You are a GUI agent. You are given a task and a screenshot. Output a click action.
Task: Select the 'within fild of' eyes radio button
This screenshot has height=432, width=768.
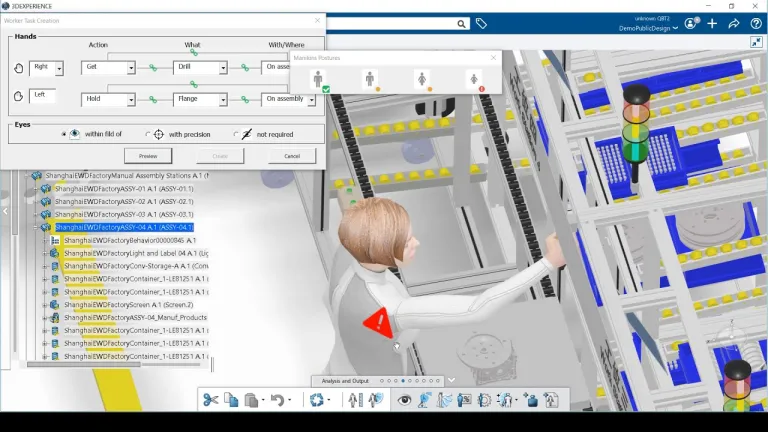pyautogui.click(x=64, y=134)
